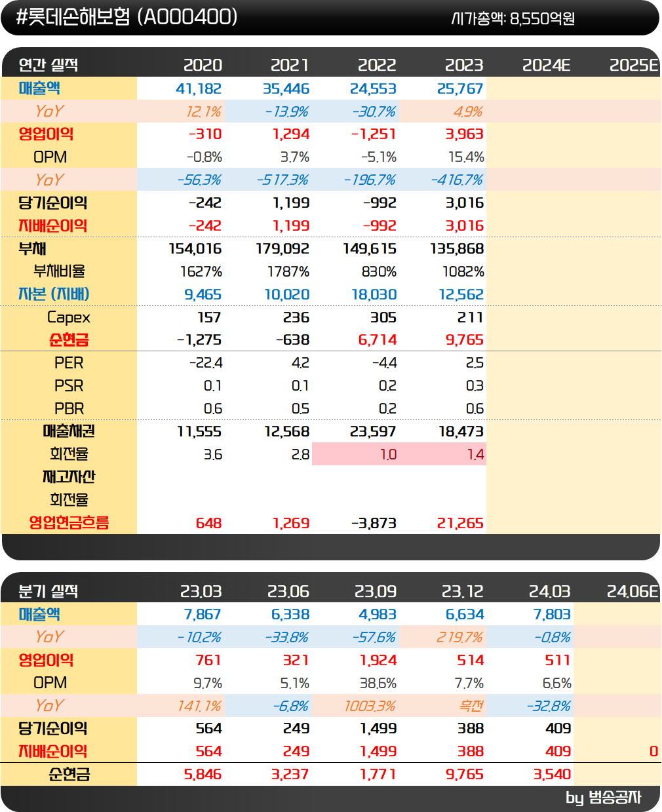Select the OPM value 15.4%

pos(466,157)
